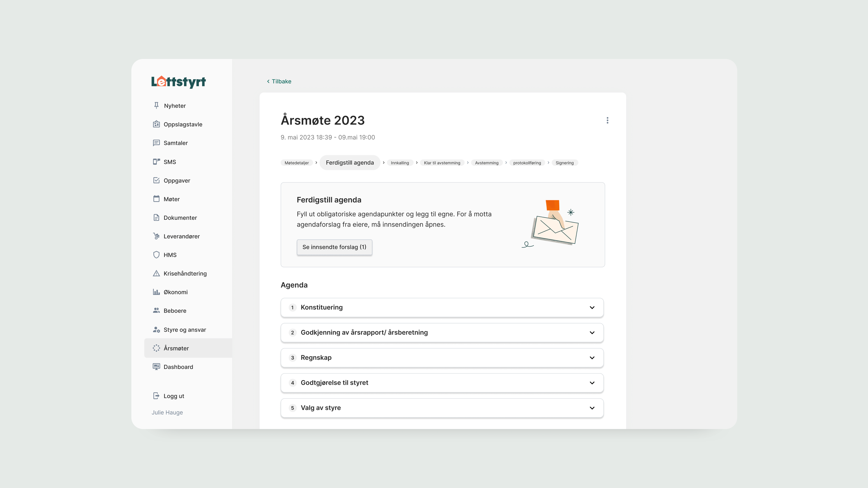Screen dimensions: 868x488
Task: Expand Godtgjørelse til styret item
Action: click(592, 382)
